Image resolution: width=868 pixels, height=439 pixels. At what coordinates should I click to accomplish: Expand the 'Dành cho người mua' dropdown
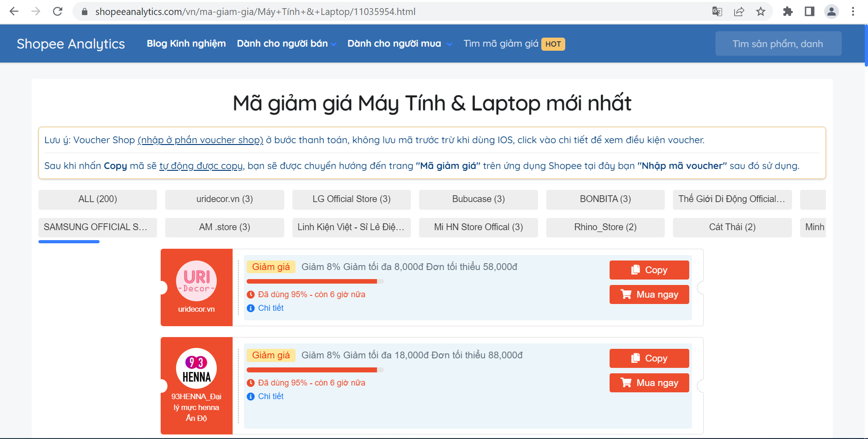click(x=400, y=43)
